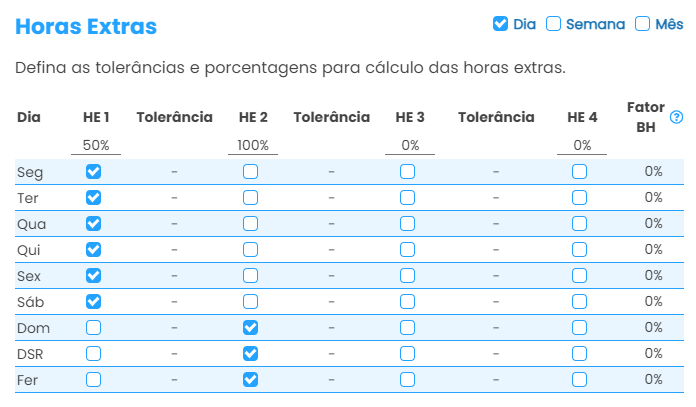
Task: Uncheck HE 1 for Sáb
Action: tap(94, 301)
